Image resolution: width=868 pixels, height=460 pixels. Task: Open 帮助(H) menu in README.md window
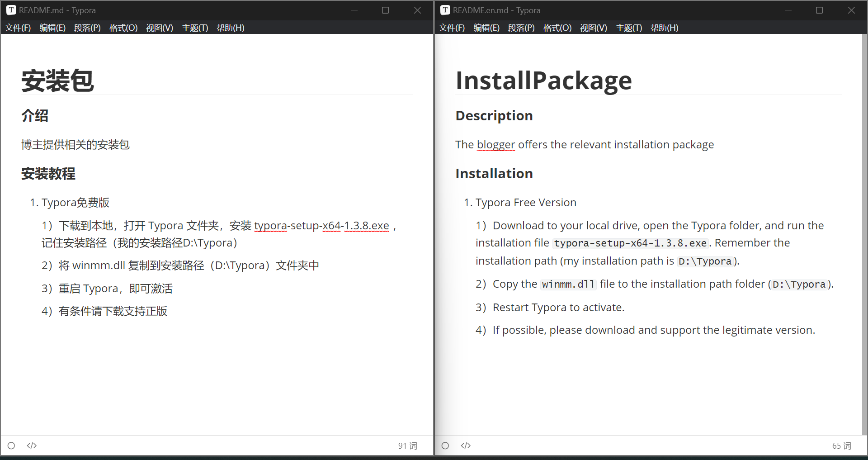click(x=231, y=28)
